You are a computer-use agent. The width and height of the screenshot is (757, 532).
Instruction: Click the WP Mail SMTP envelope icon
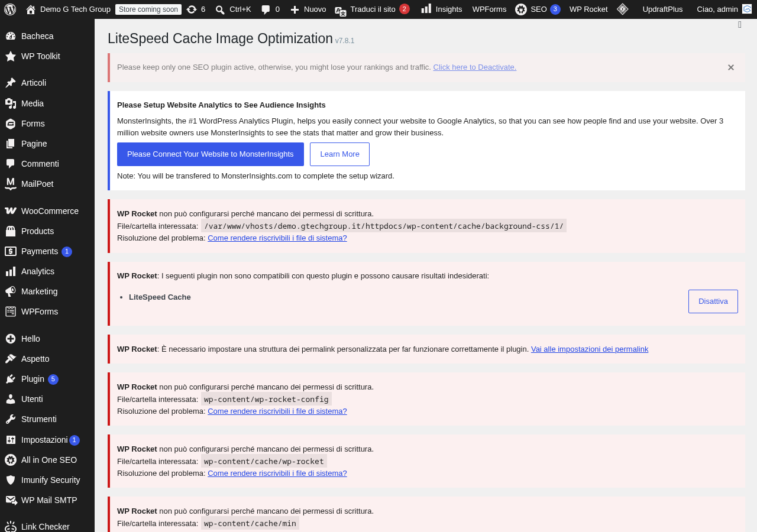(x=11, y=500)
